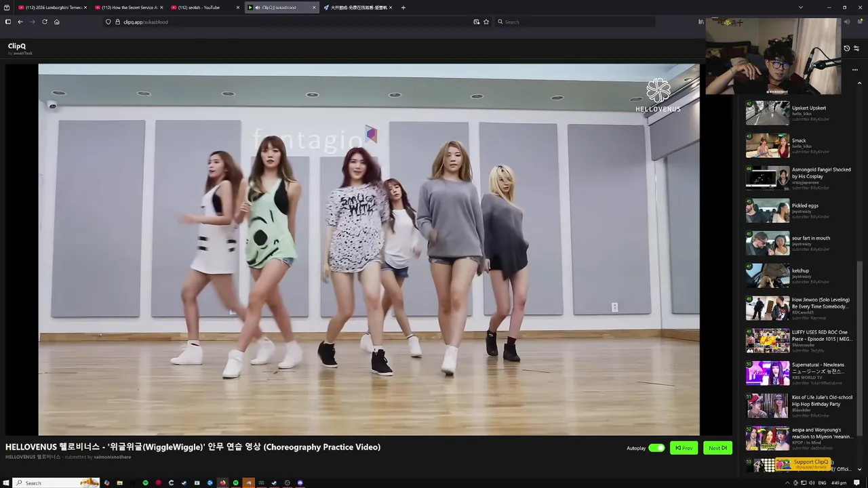Screen dimensions: 868x488
Task: Bookmark this page with the star icon
Action: click(486, 22)
